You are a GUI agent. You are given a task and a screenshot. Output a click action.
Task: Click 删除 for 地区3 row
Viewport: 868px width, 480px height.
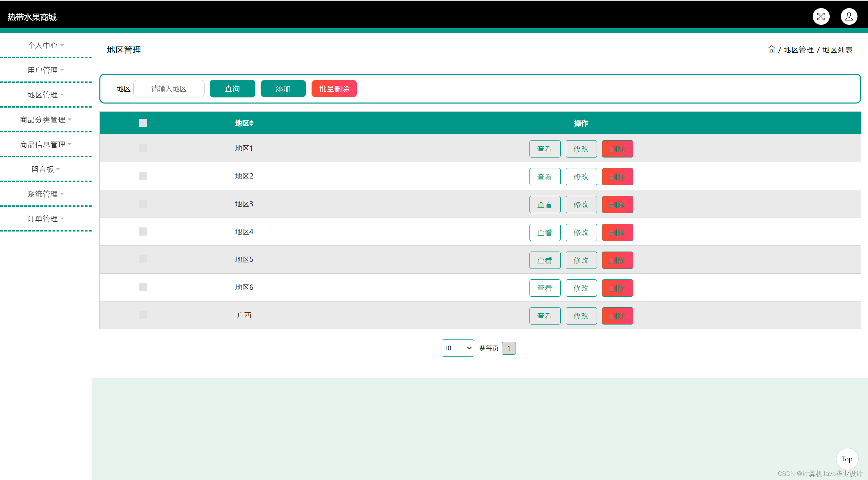click(x=617, y=205)
